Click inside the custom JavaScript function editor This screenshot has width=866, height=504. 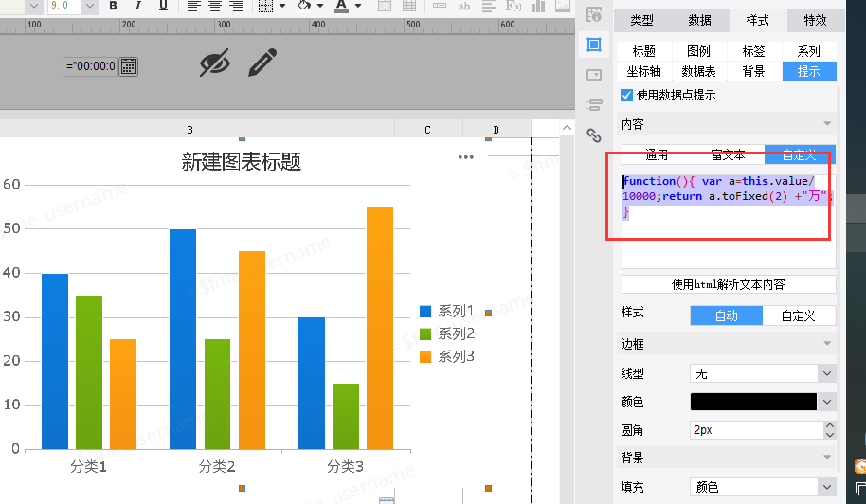pyautogui.click(x=729, y=222)
